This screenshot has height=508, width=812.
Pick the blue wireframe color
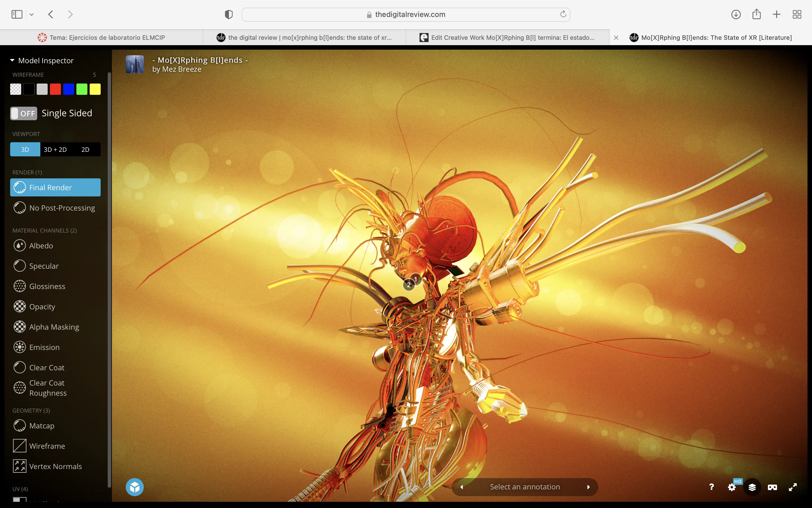(x=69, y=89)
